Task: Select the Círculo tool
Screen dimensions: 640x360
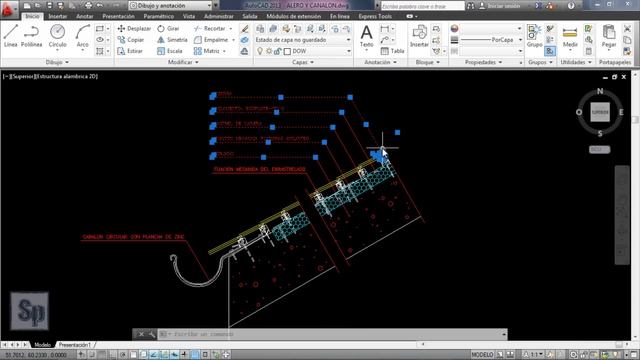Action: (x=58, y=36)
